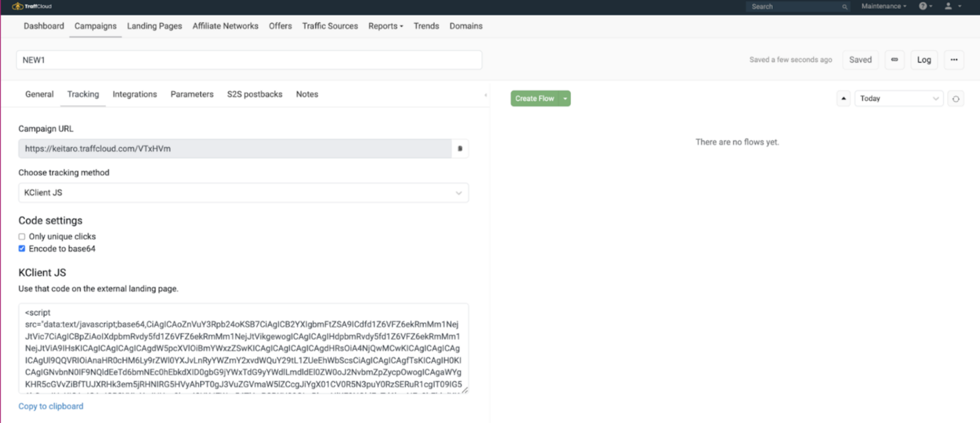Switch to the General tab
The height and width of the screenshot is (423, 980).
click(x=39, y=95)
